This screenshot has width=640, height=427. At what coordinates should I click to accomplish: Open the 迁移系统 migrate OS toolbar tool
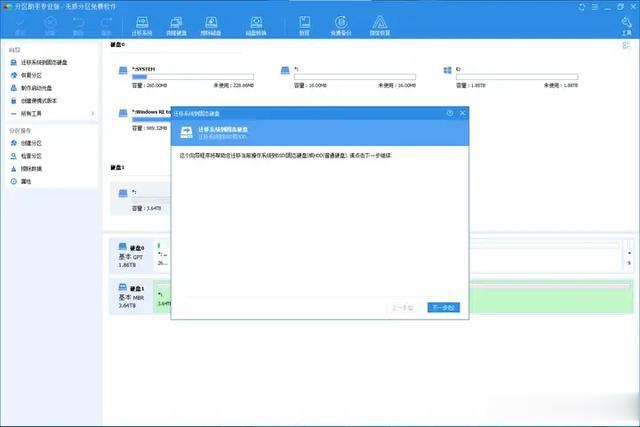pyautogui.click(x=142, y=26)
